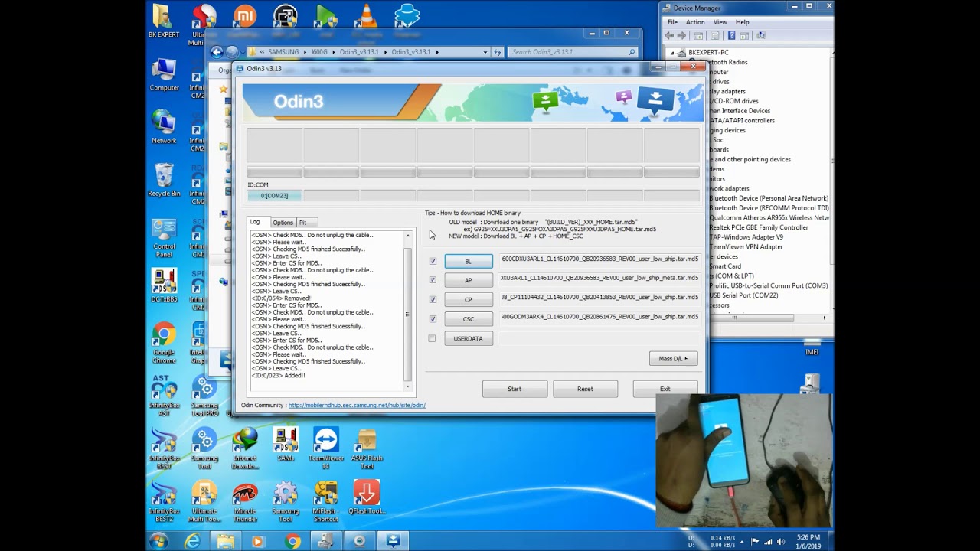
Task: Open View menu in Device Manager
Action: (x=720, y=22)
